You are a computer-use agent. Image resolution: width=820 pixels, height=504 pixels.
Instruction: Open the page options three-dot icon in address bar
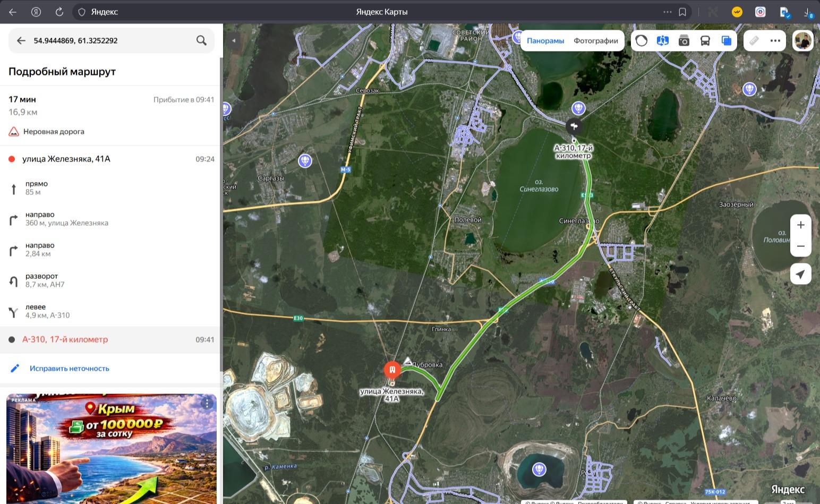tap(668, 12)
